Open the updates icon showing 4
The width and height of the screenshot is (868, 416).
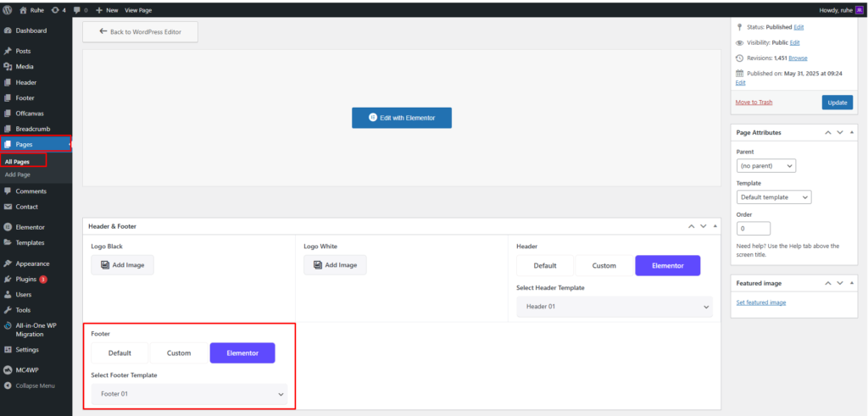[56, 10]
